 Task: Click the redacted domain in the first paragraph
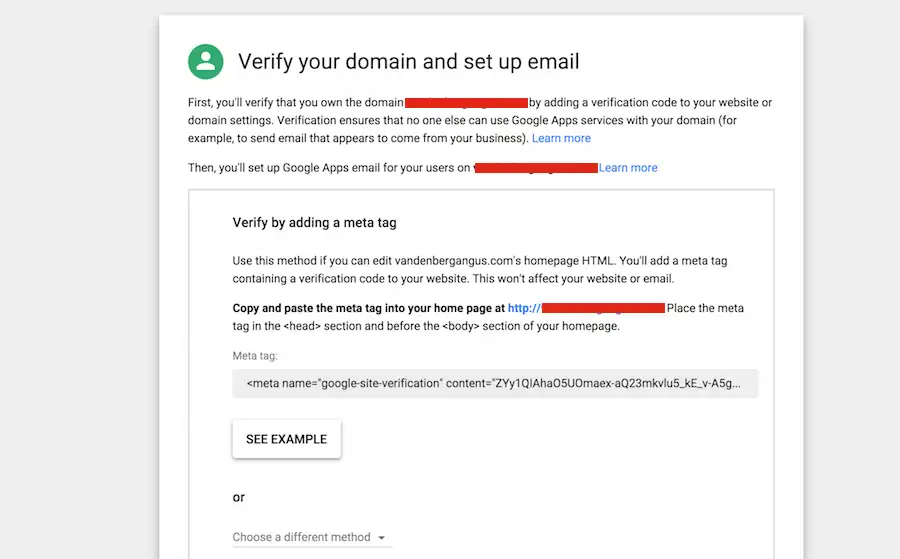(466, 102)
